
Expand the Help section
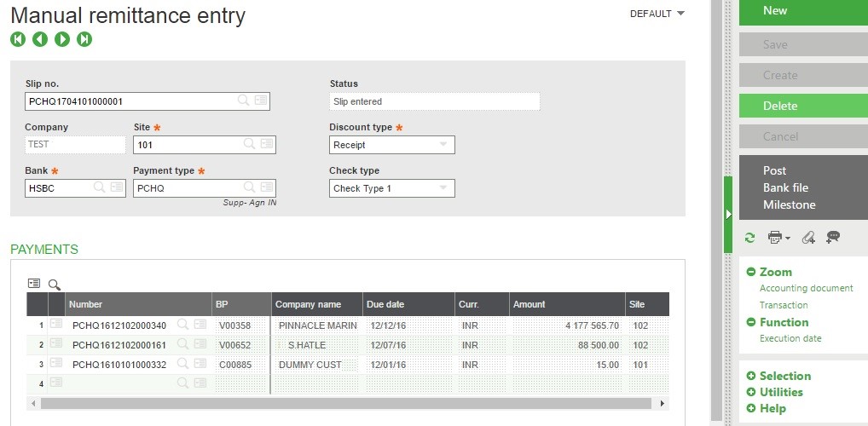[x=751, y=409]
